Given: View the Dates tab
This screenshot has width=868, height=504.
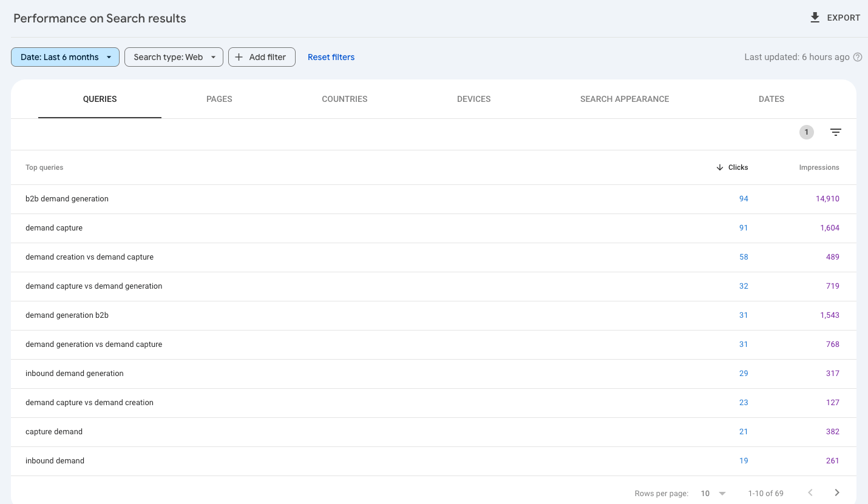Looking at the screenshot, I should [771, 99].
